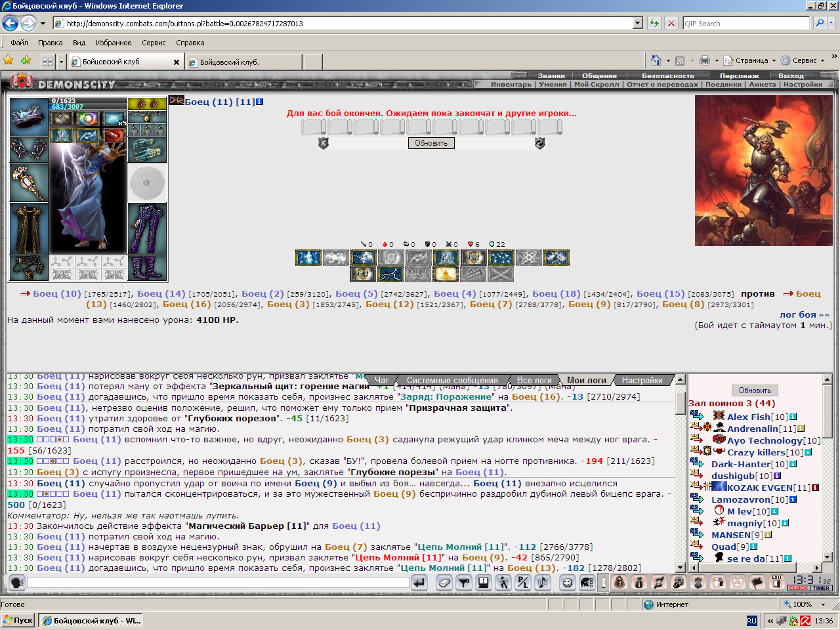Open the Print options dropdown arrow
This screenshot has width=840, height=630.
pyautogui.click(x=717, y=60)
